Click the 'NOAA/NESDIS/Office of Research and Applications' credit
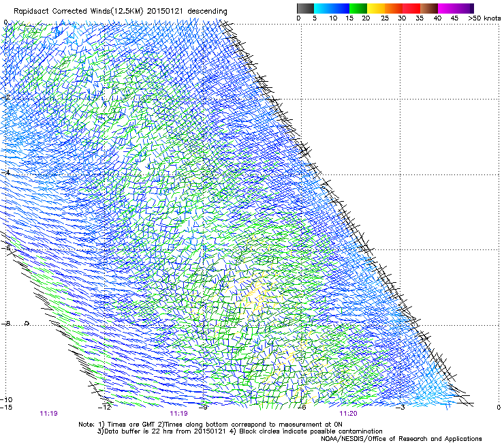Image resolution: width=504 pixels, height=443 pixels. [x=401, y=439]
